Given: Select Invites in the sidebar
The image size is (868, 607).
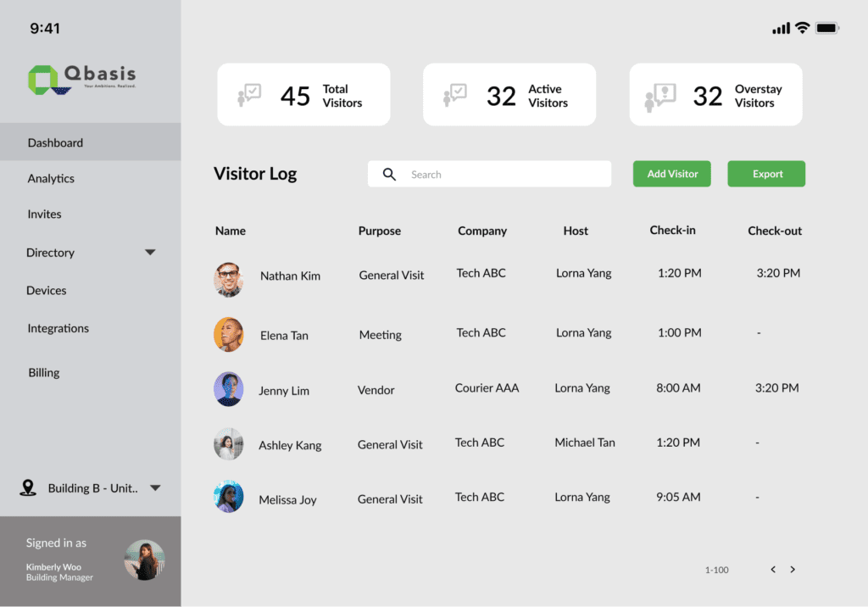Looking at the screenshot, I should (x=44, y=214).
